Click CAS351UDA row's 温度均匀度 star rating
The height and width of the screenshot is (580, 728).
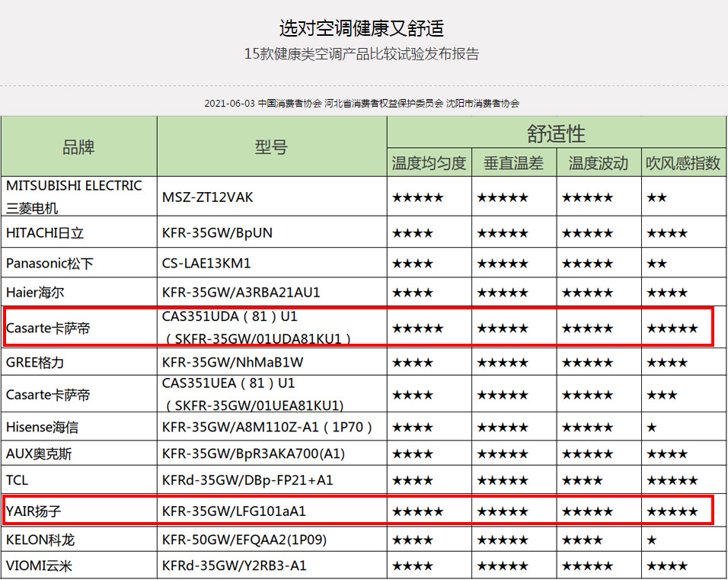[418, 328]
